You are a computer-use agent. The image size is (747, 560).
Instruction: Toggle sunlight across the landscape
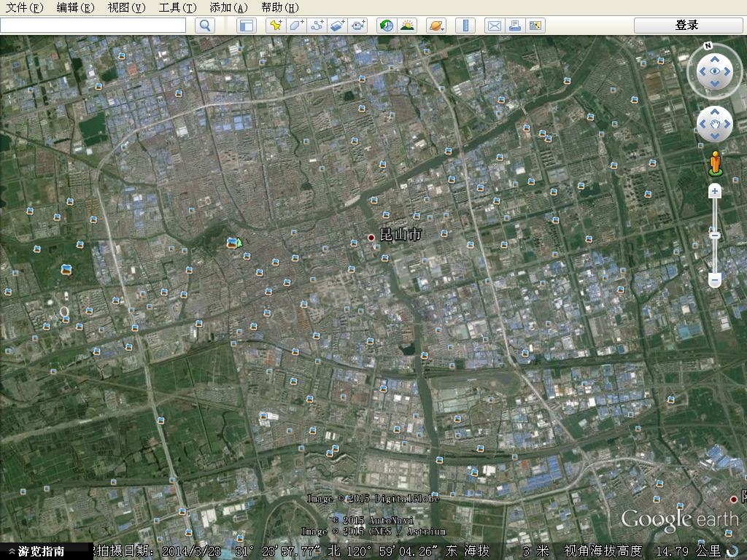pos(407,26)
